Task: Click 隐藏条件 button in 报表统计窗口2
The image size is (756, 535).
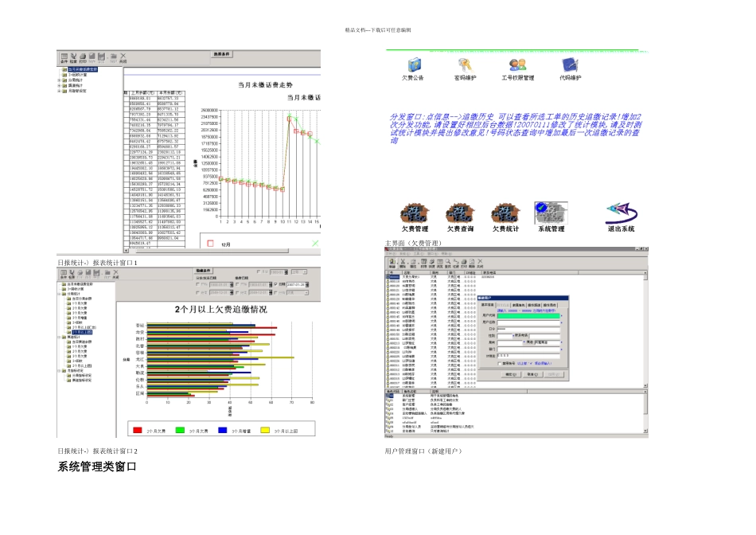Action: (x=204, y=271)
